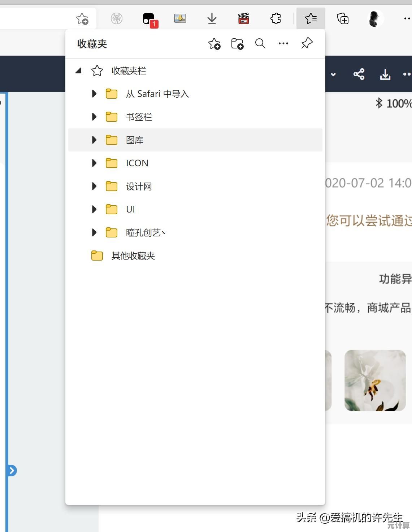Image resolution: width=412 pixels, height=532 pixels.
Task: Open more options in favorites panel
Action: point(283,44)
